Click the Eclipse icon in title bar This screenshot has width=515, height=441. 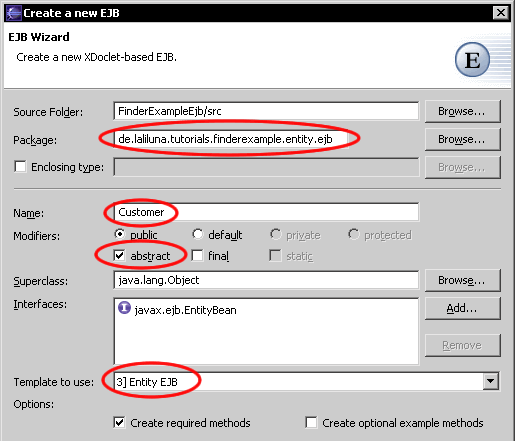14,13
